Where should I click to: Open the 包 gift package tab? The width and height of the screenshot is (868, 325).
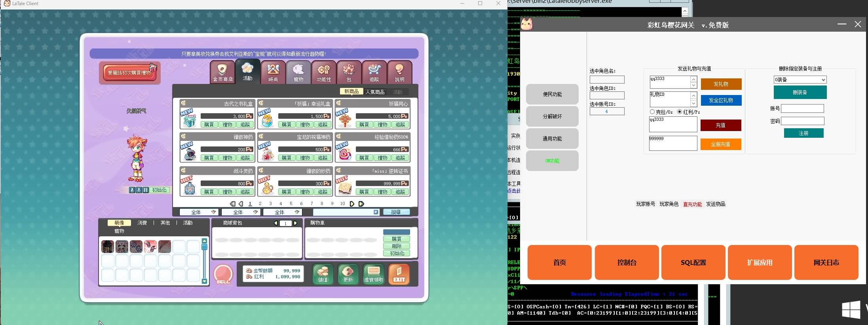[x=349, y=72]
